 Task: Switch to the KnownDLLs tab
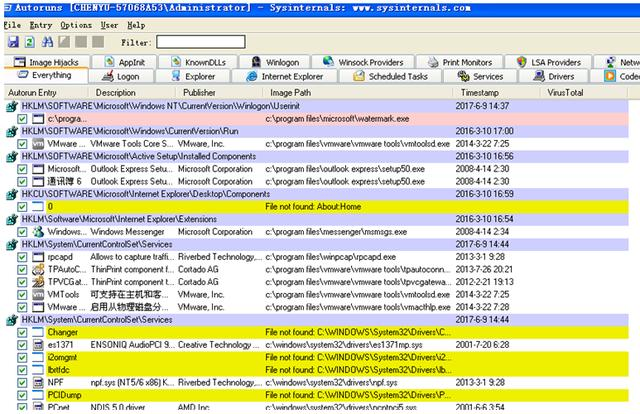point(198,62)
